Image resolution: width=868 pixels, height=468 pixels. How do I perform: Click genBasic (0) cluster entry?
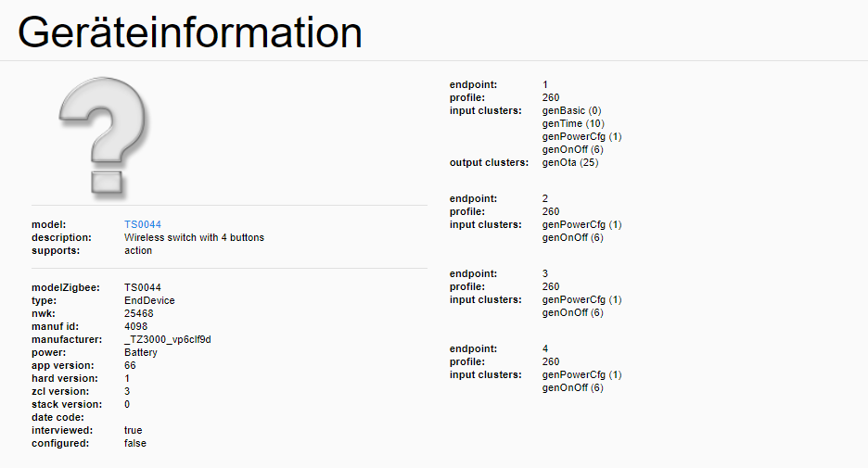(x=571, y=110)
